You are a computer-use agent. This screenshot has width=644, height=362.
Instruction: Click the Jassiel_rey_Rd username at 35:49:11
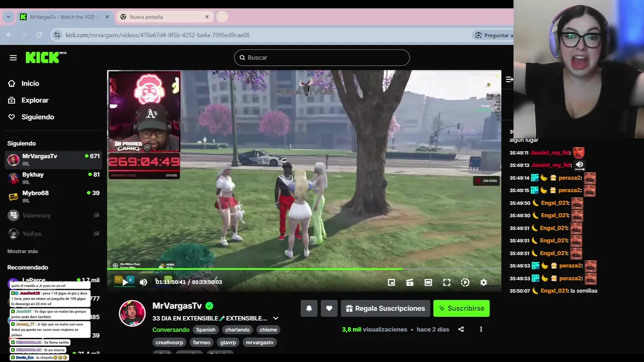pyautogui.click(x=551, y=152)
